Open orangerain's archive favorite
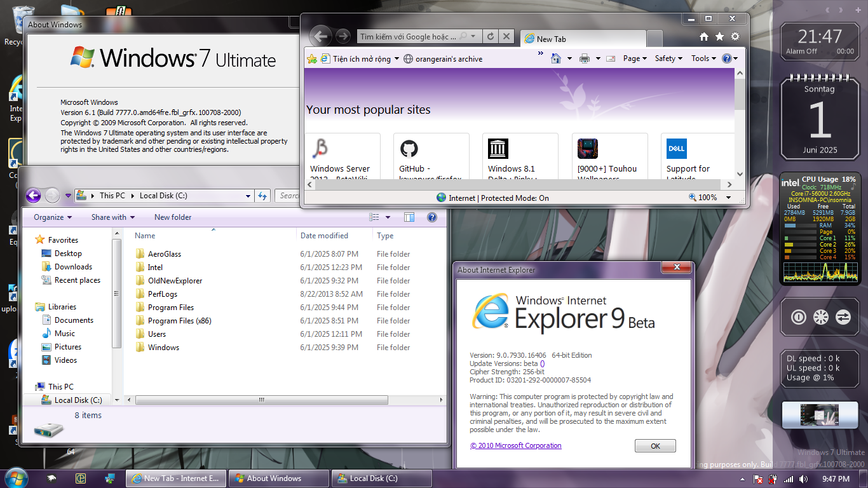The height and width of the screenshot is (488, 868). point(443,58)
